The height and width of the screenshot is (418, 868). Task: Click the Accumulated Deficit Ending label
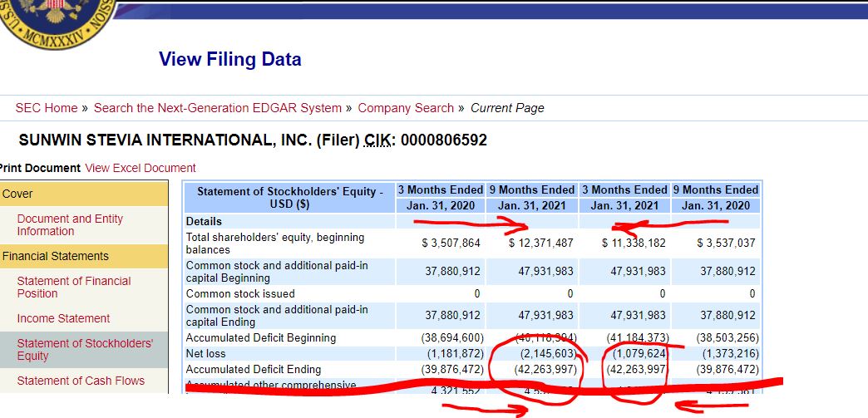pos(254,369)
